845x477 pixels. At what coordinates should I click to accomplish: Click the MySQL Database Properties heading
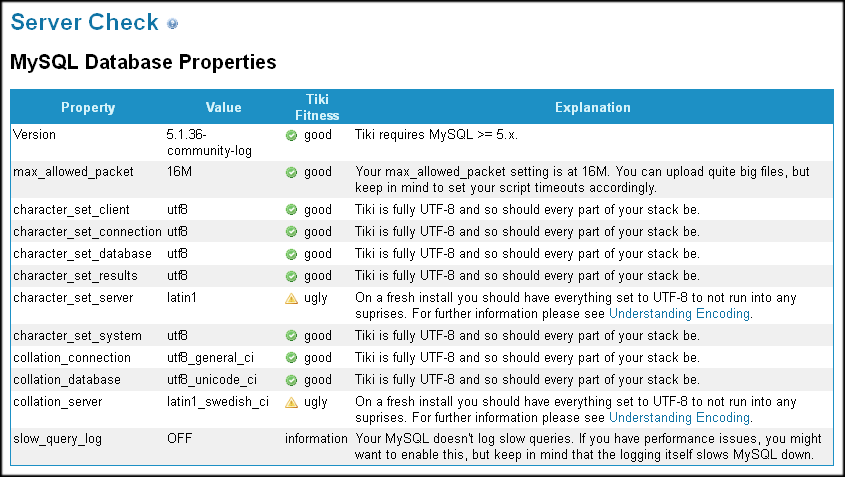tap(142, 63)
